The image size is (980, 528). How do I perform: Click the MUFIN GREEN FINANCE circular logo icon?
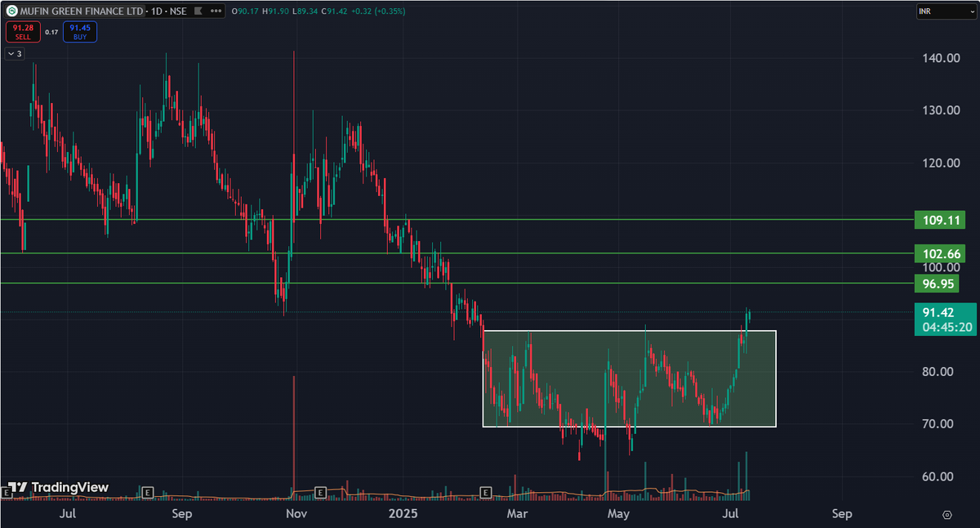pyautogui.click(x=12, y=11)
